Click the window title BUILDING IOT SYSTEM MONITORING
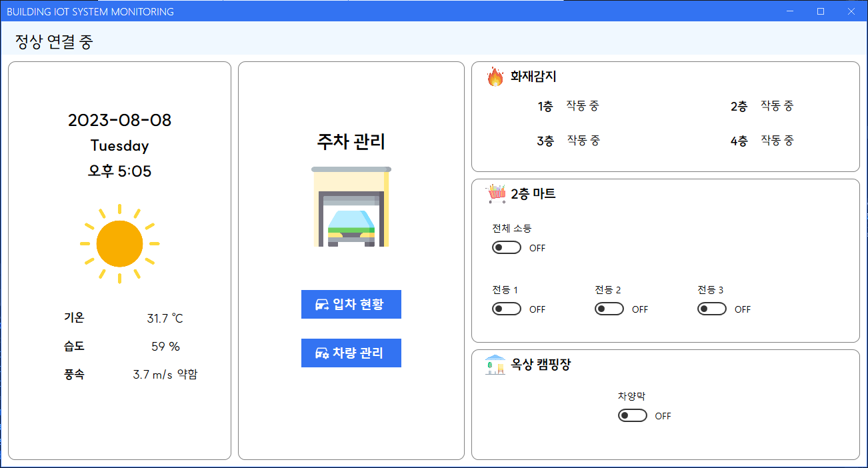This screenshot has width=868, height=468. 90,11
